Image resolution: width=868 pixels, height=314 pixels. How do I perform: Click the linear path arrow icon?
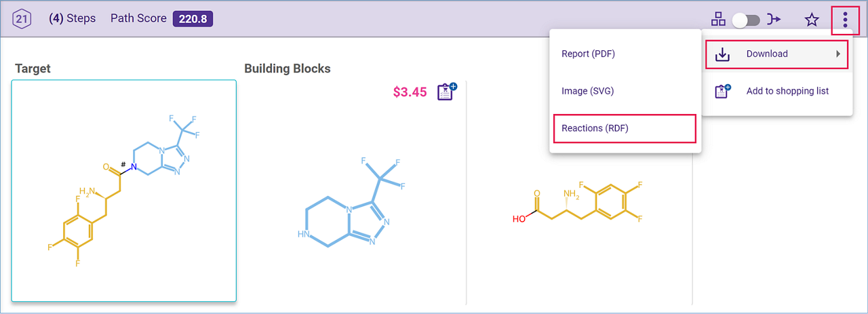pyautogui.click(x=774, y=20)
